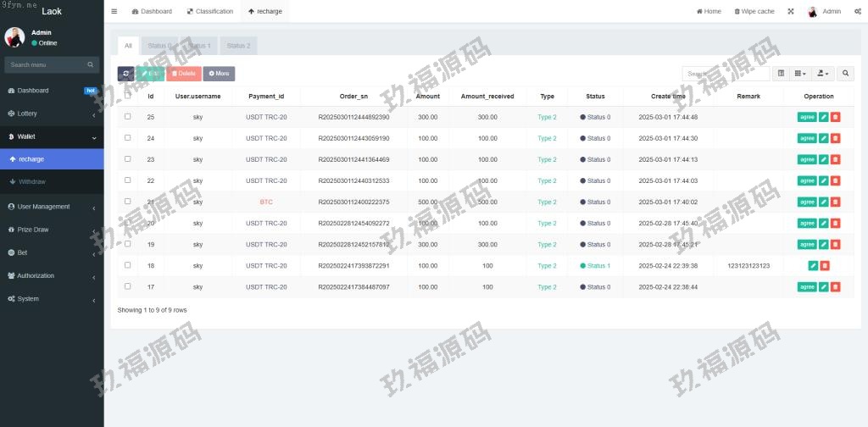The width and height of the screenshot is (868, 427).
Task: Open the columns grid dropdown
Action: [x=799, y=74]
